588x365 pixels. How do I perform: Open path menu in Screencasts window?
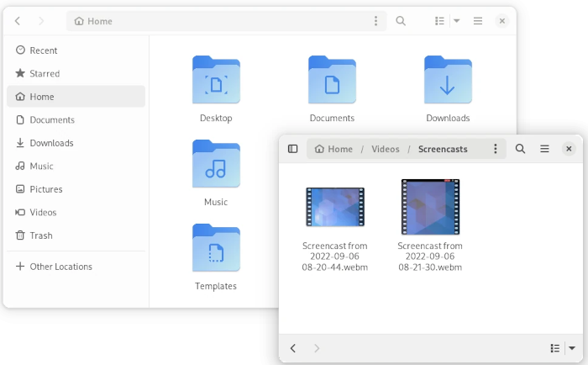click(496, 149)
